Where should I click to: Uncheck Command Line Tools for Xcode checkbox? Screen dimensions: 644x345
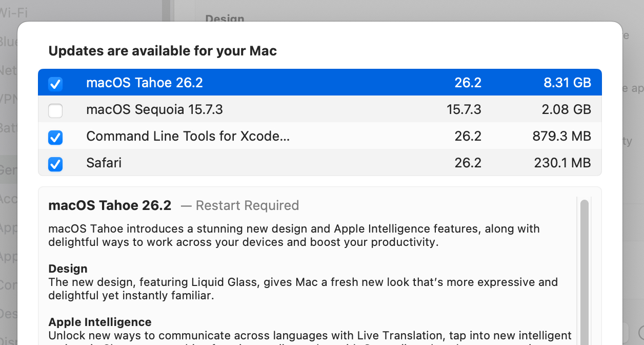pos(55,137)
